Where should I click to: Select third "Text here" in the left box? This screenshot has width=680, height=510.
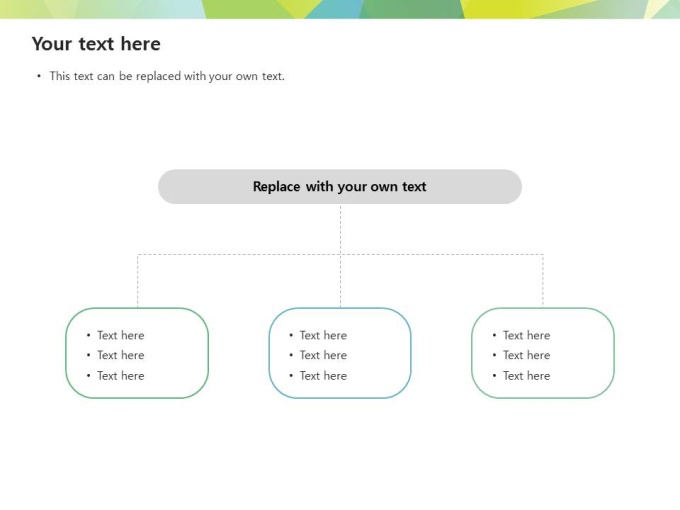tap(120, 376)
